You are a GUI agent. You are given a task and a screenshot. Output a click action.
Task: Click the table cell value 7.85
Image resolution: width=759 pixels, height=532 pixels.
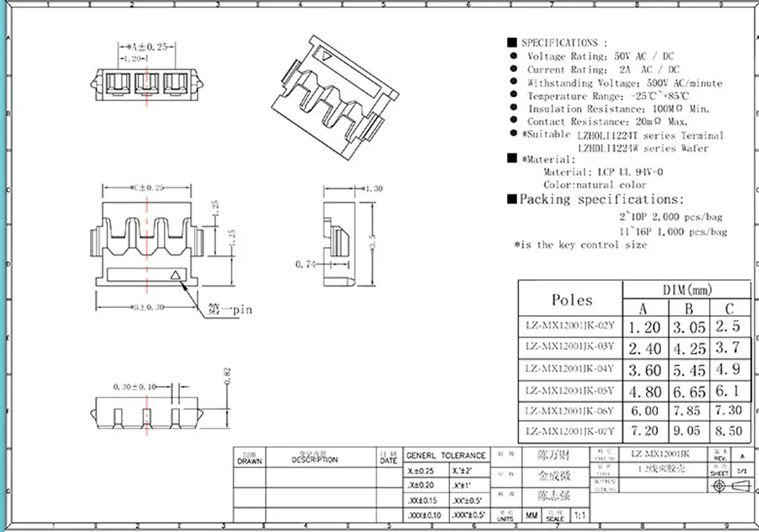[x=687, y=411]
